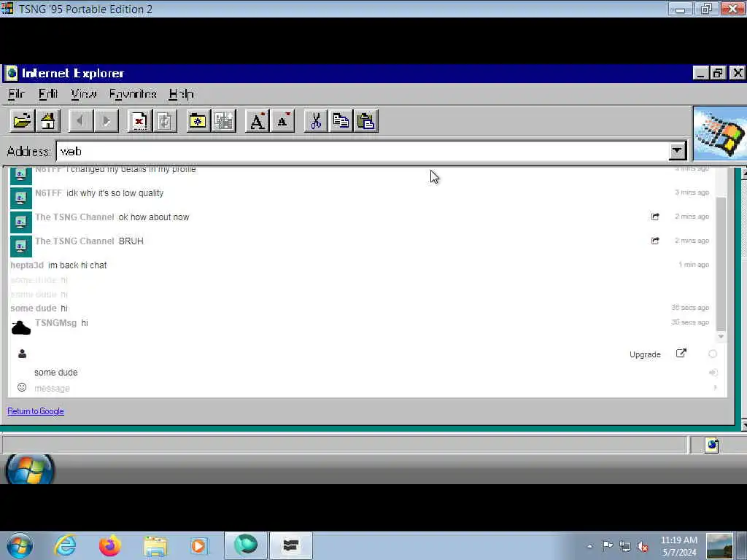The height and width of the screenshot is (560, 747).
Task: Click the login arrow icon beside nickname
Action: 713,373
